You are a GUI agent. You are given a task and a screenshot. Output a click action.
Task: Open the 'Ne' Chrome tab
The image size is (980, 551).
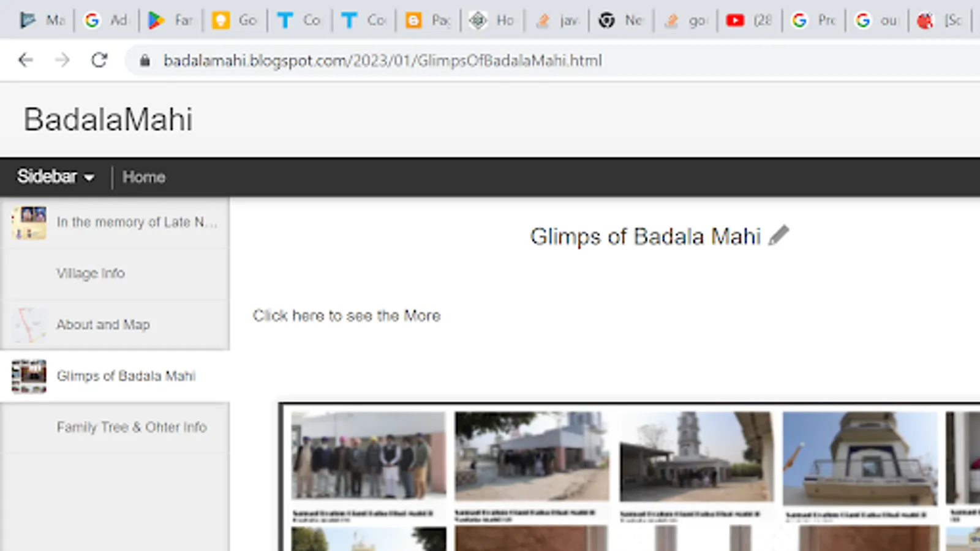(621, 20)
